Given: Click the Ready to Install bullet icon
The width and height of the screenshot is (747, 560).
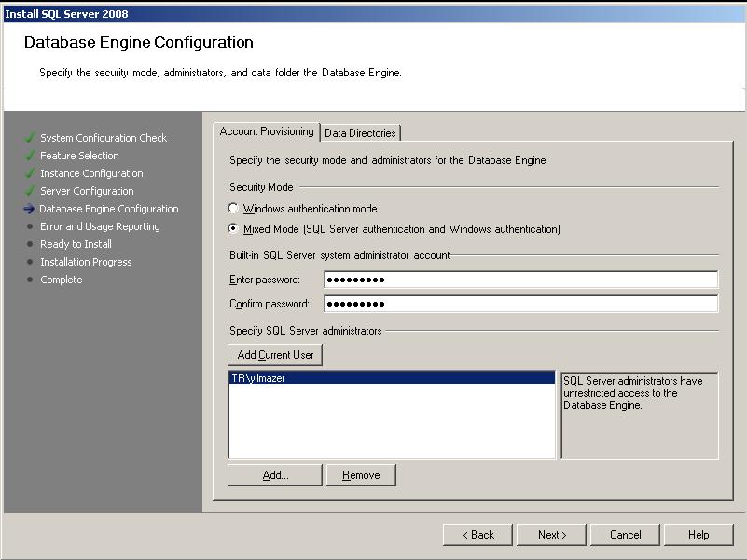Looking at the screenshot, I should click(30, 244).
